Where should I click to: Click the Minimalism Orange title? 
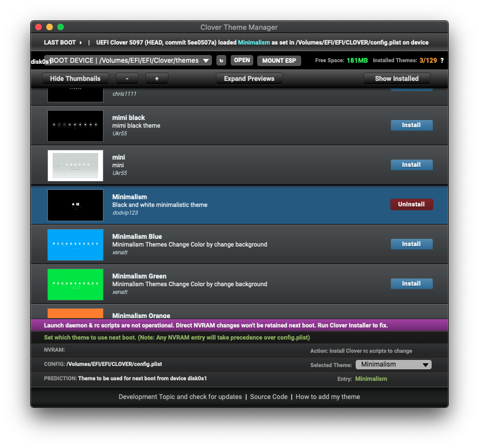click(x=141, y=315)
